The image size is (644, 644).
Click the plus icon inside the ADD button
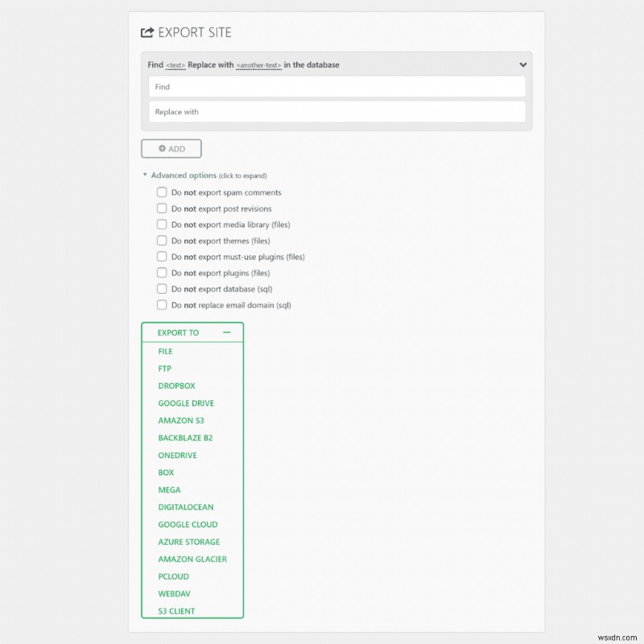(160, 148)
